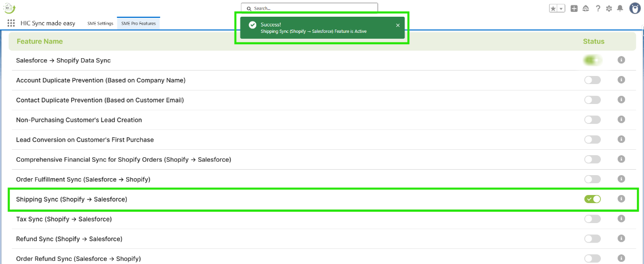Open info icon for Refund Sync (Shopify → Salesforce)
644x264 pixels.
(x=621, y=238)
